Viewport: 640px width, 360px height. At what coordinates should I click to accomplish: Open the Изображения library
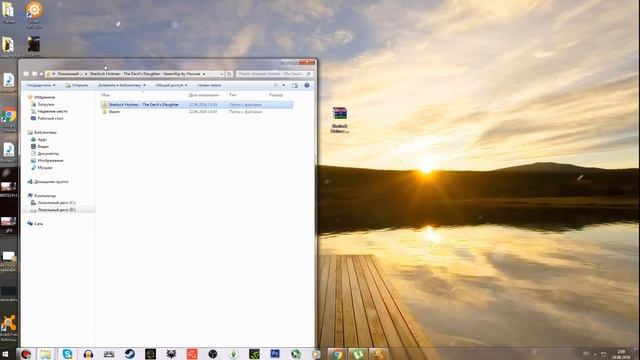click(x=50, y=160)
